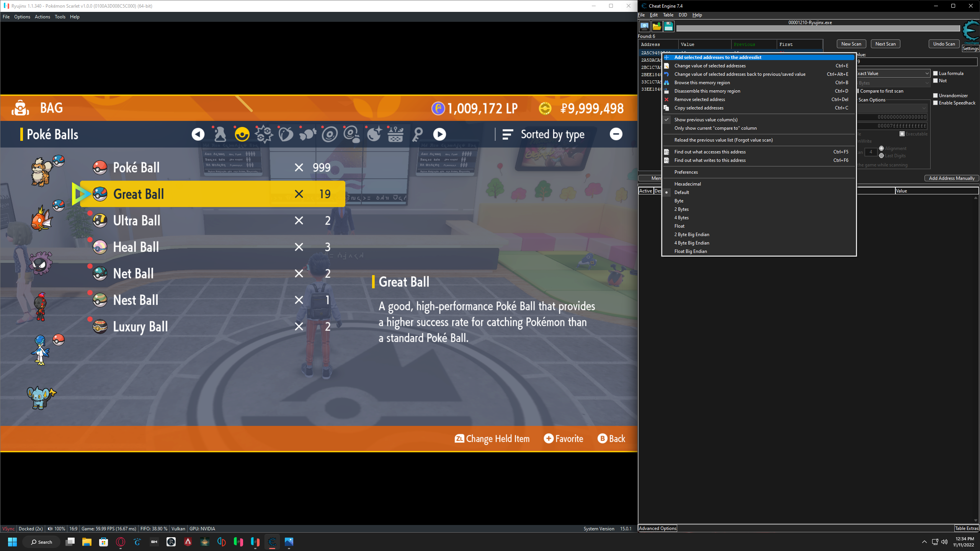Click the next pocket right arrow
Viewport: 980px width, 551px height.
[439, 134]
